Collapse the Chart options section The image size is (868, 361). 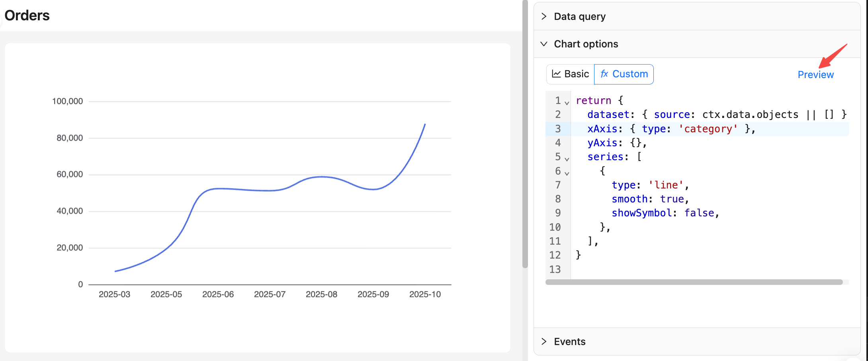pyautogui.click(x=544, y=44)
